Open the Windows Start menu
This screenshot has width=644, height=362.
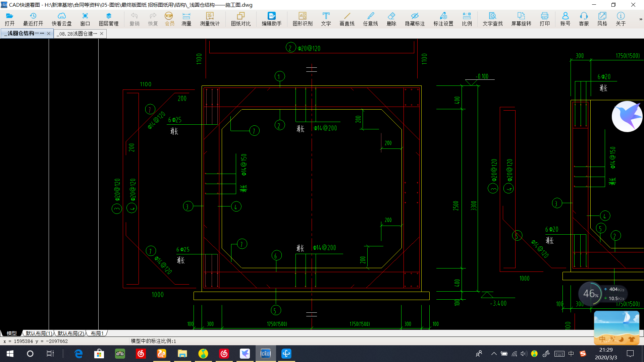tap(10, 354)
